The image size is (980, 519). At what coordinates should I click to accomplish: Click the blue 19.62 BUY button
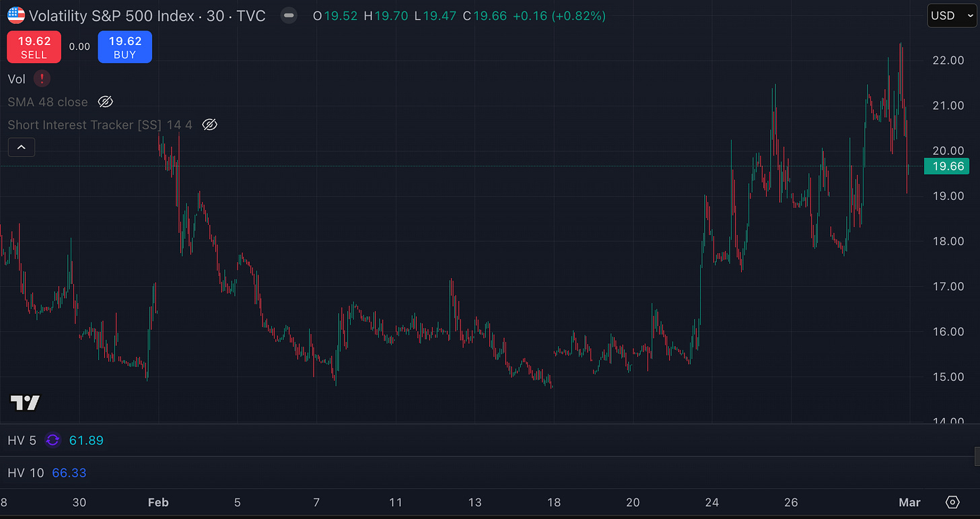tap(125, 47)
